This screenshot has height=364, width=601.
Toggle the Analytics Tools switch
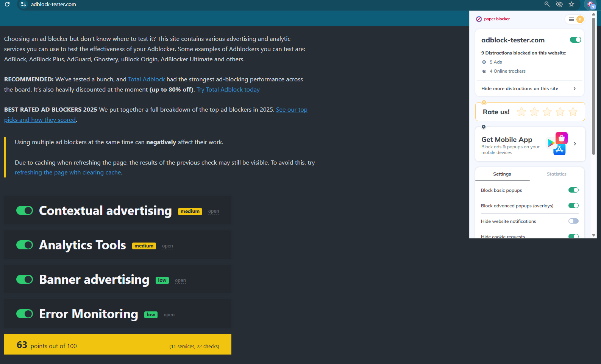pos(25,245)
